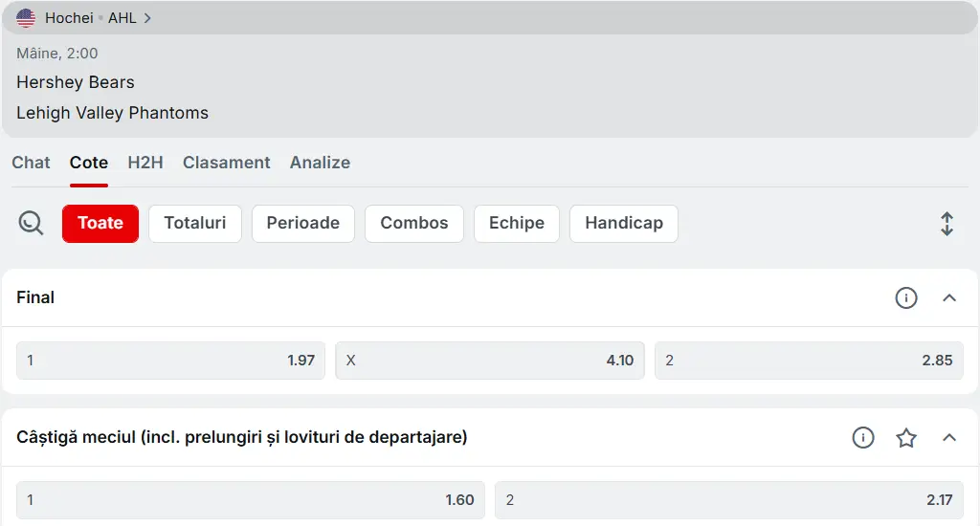
Task: Select the Totaluri filter chip
Action: tap(195, 224)
